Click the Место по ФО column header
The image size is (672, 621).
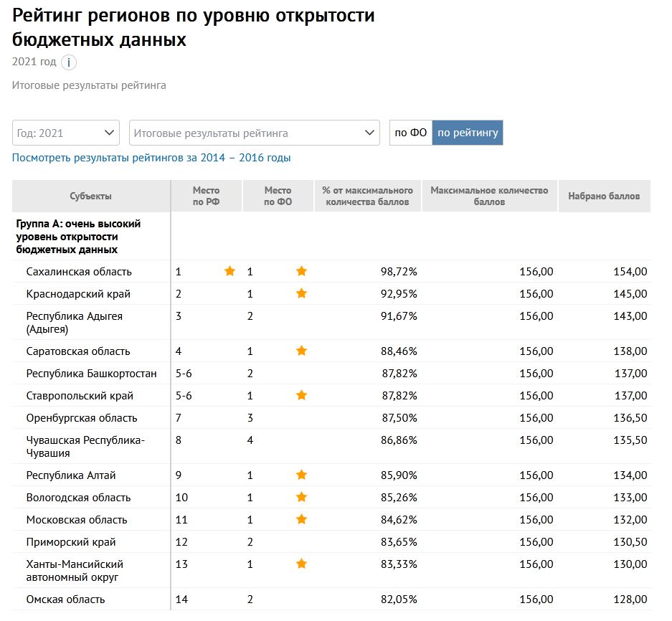point(278,196)
